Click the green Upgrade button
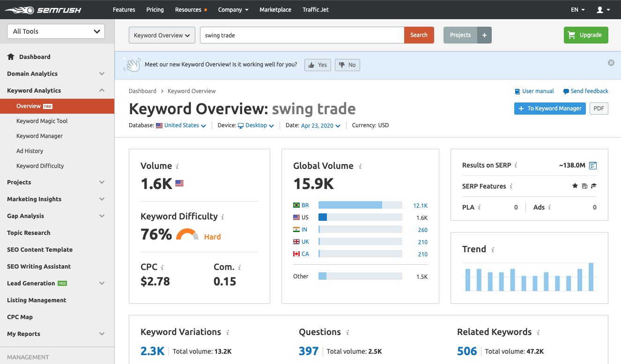The height and width of the screenshot is (364, 621). (x=586, y=35)
